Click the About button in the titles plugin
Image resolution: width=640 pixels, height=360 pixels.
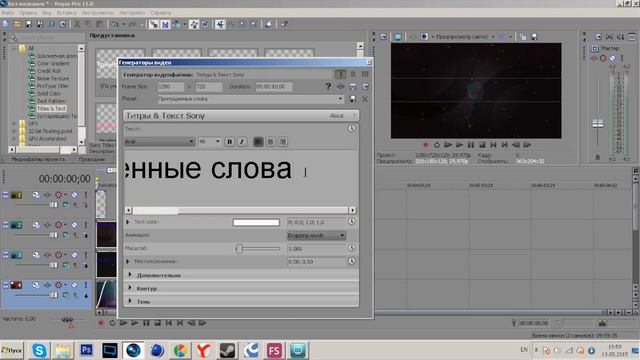coord(337,116)
